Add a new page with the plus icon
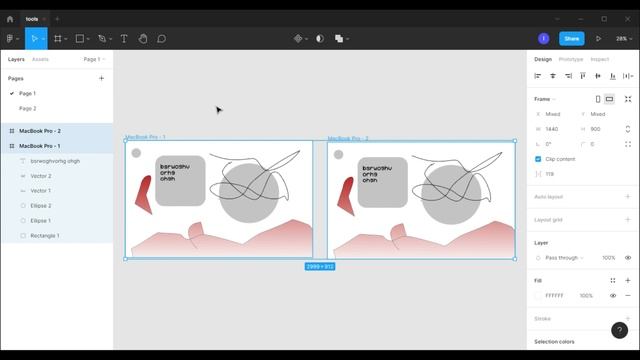This screenshot has height=360, width=640. point(101,78)
